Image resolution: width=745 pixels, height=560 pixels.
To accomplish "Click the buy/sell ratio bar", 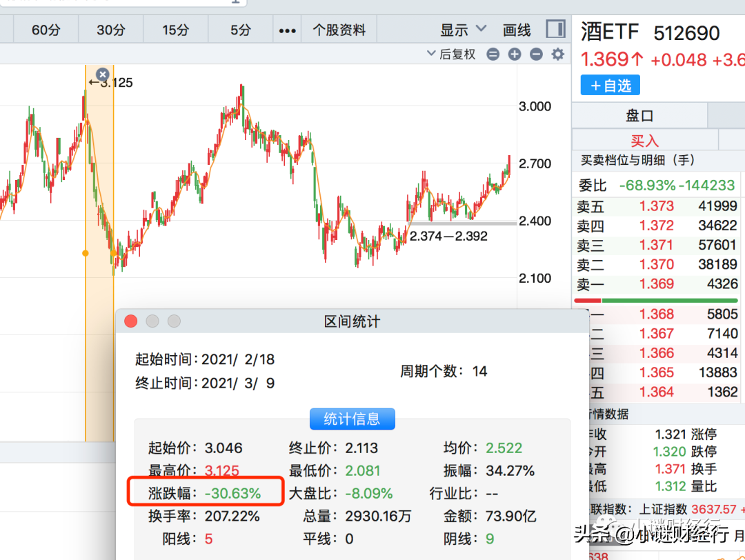I will click(656, 301).
